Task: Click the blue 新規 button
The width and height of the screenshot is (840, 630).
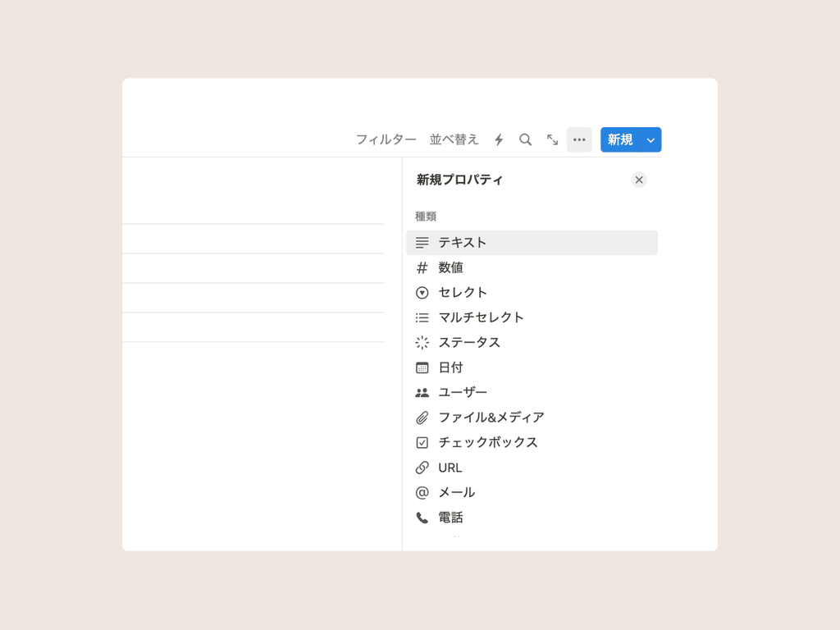Action: coord(620,139)
